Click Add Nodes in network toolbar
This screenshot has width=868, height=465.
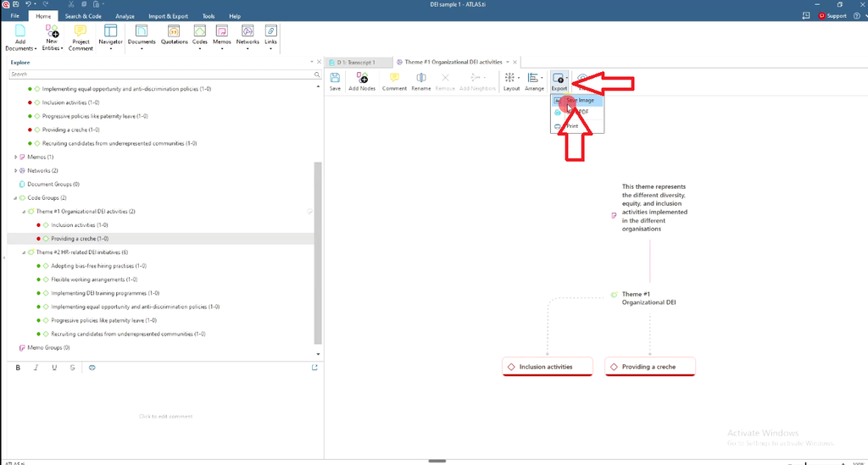pos(362,81)
